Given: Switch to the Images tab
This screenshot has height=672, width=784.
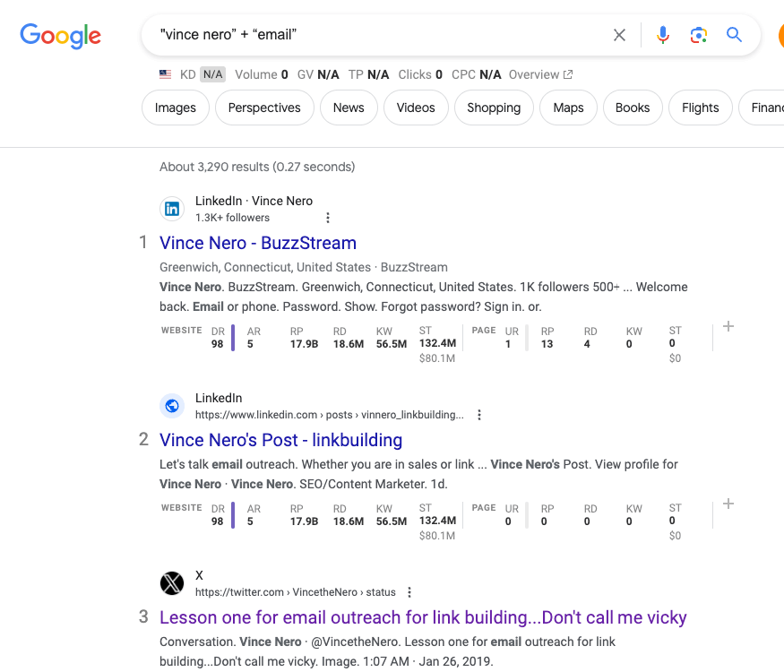Looking at the screenshot, I should point(175,107).
